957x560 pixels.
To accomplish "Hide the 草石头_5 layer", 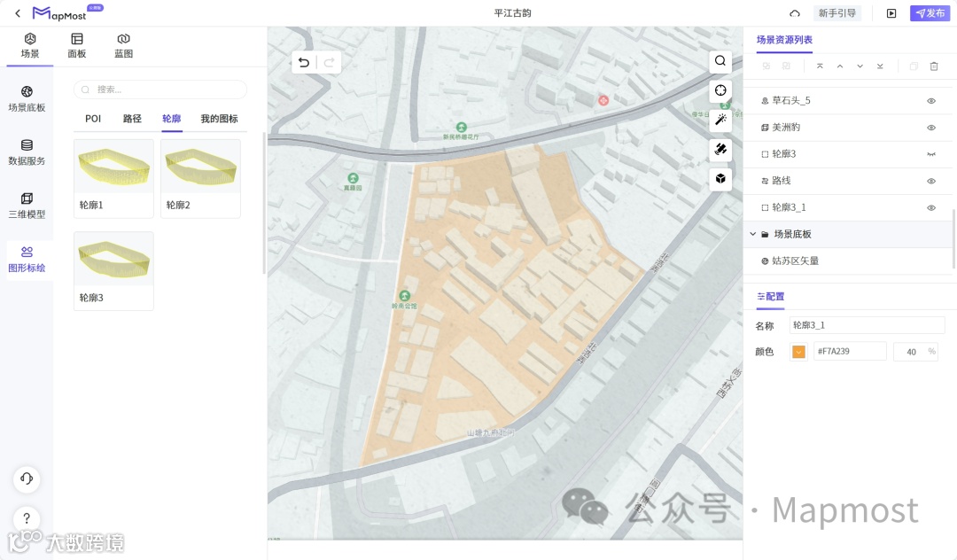I will tap(931, 101).
